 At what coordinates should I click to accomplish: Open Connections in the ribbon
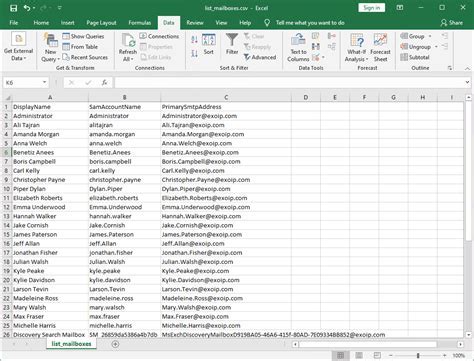click(x=159, y=36)
